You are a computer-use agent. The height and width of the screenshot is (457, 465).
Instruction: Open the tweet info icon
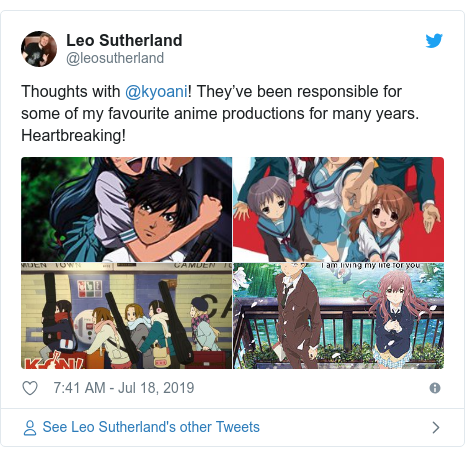[435, 388]
